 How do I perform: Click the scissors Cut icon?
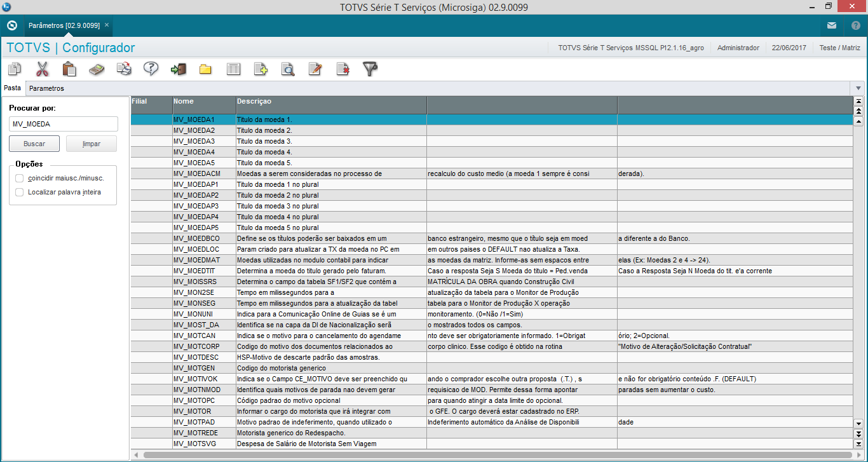(42, 69)
